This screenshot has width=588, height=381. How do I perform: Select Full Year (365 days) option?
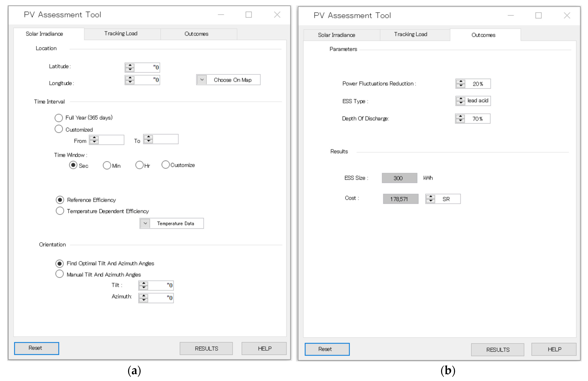click(59, 118)
